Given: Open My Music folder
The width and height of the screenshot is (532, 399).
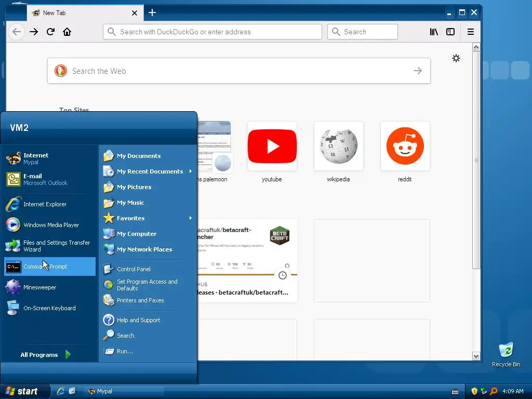Looking at the screenshot, I should [148, 203].
